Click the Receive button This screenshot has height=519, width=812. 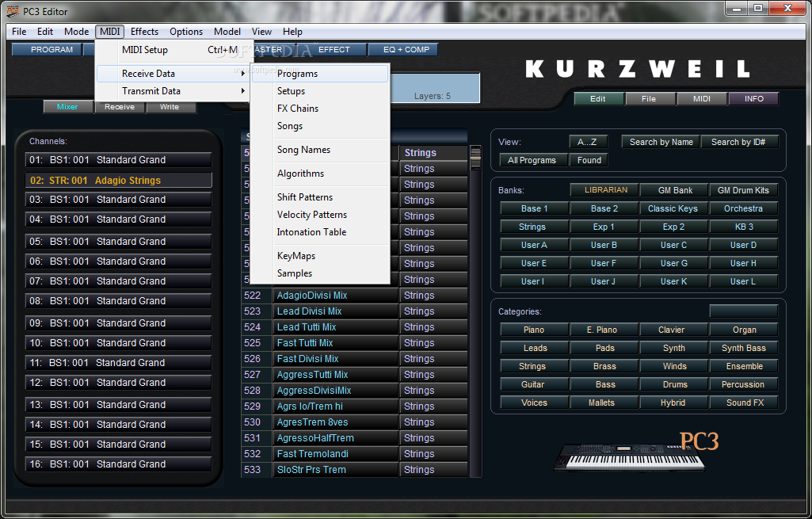(x=120, y=107)
